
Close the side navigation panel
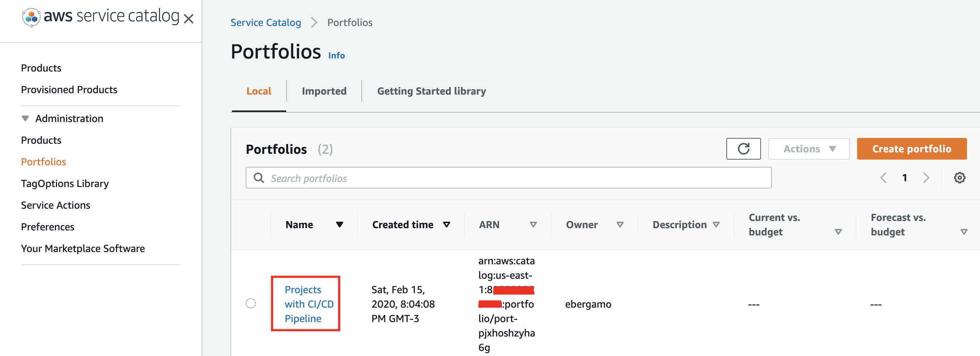click(189, 19)
